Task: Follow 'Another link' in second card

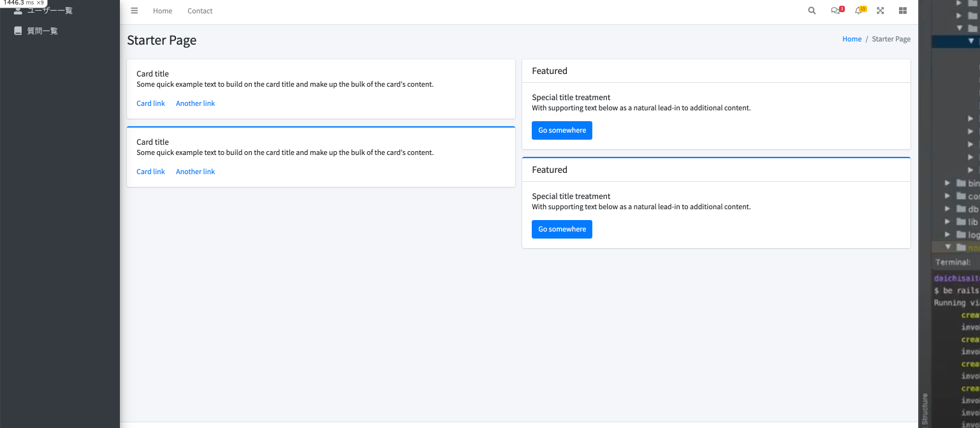Action: tap(195, 172)
